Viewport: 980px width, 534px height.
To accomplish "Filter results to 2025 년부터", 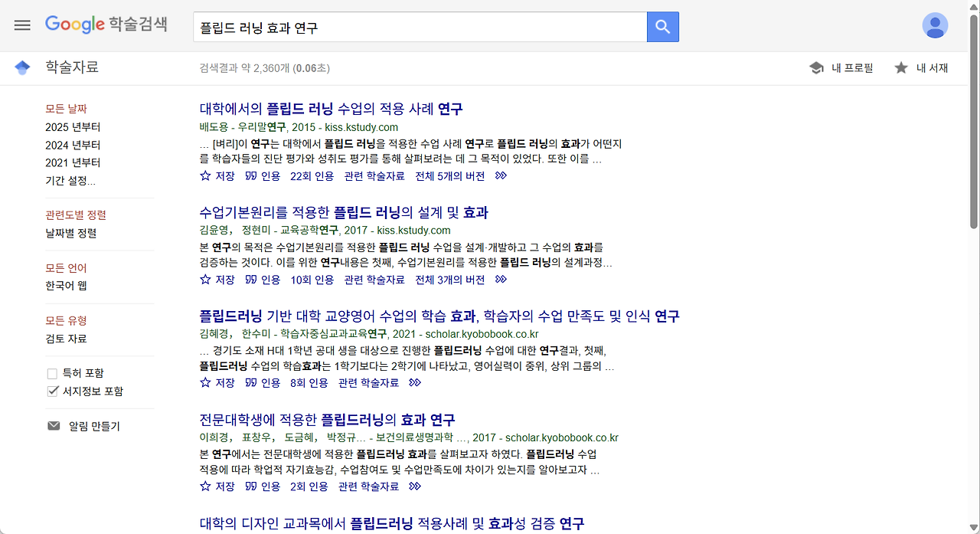I will (x=73, y=127).
